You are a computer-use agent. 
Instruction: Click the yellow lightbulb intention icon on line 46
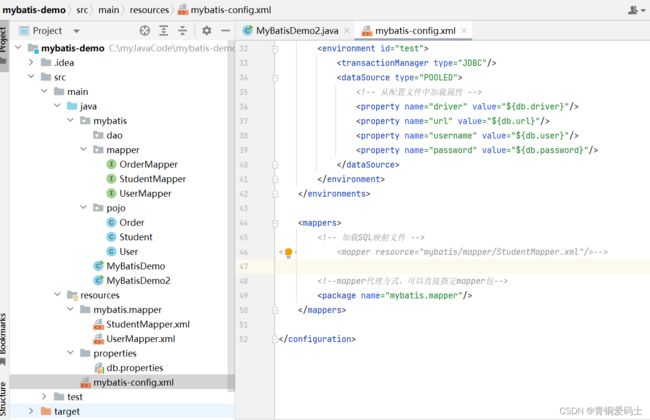[x=289, y=252]
